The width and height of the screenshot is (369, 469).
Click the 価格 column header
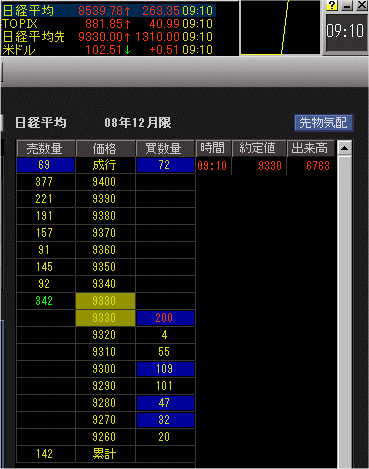pyautogui.click(x=105, y=148)
